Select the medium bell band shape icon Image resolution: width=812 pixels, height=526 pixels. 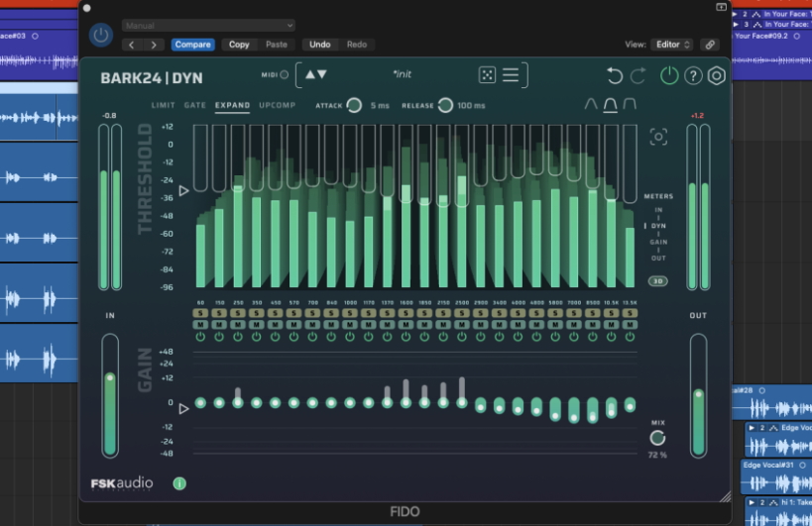[x=610, y=104]
